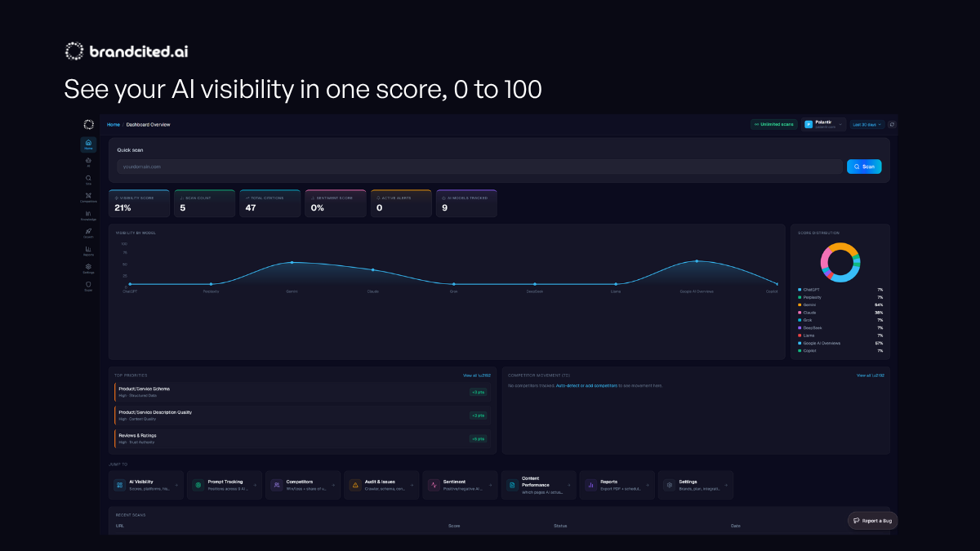Click the Home breadcrumb link

pos(113,125)
